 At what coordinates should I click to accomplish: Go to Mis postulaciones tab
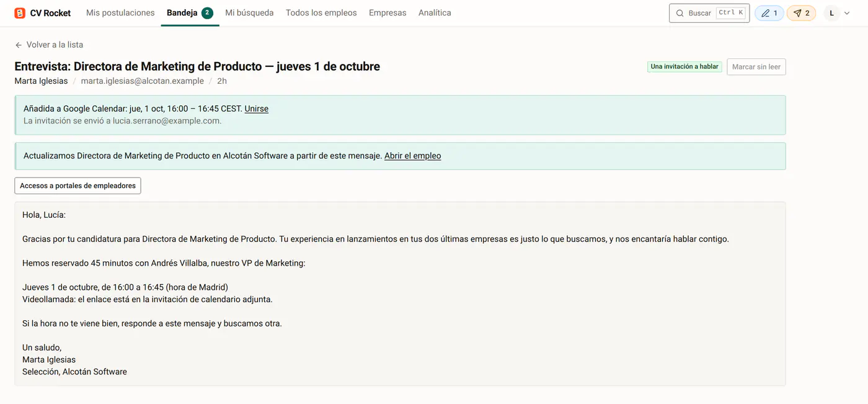tap(120, 13)
